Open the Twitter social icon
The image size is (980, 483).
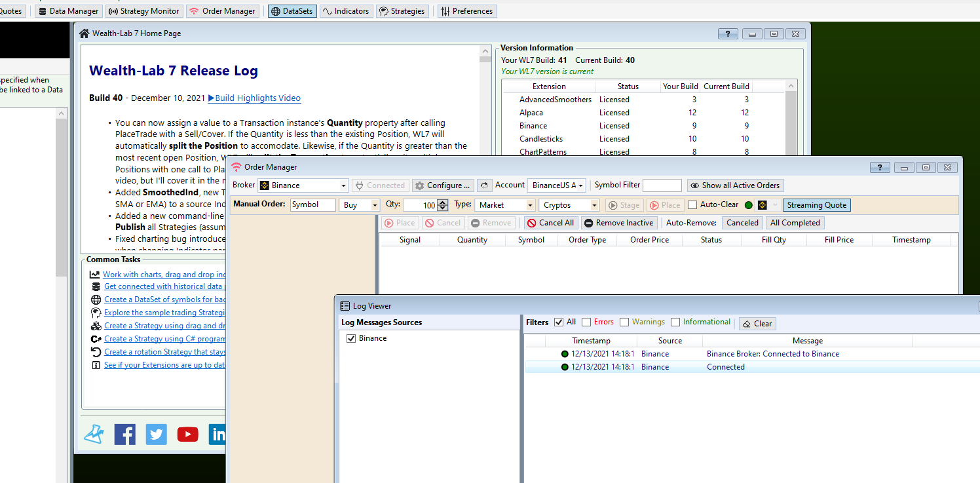point(156,434)
